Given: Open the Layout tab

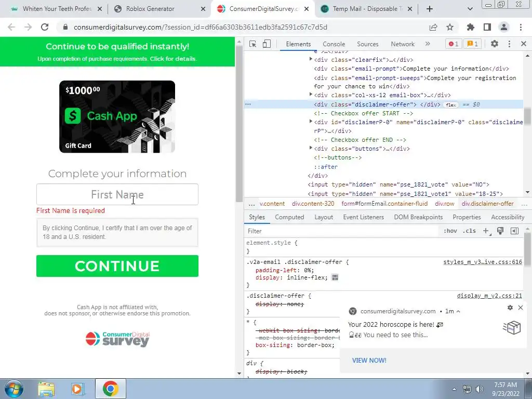Looking at the screenshot, I should coord(324,217).
